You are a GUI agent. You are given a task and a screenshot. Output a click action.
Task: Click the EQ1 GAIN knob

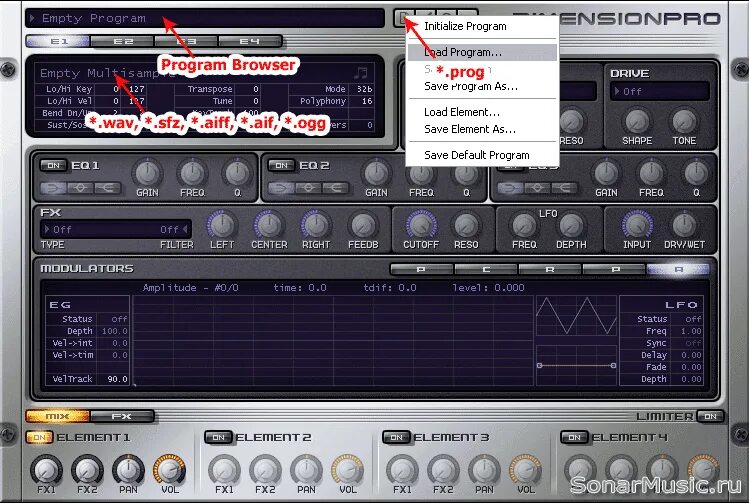(x=148, y=173)
